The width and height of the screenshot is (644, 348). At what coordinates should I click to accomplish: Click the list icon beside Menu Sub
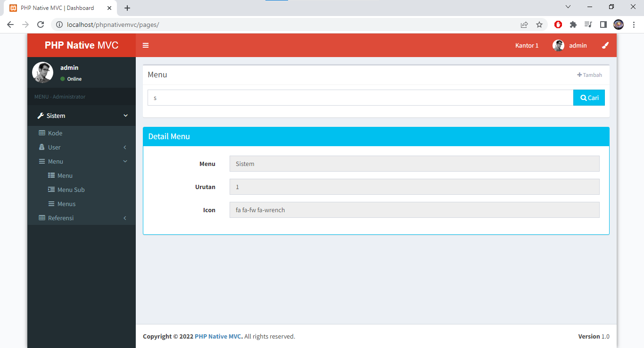50,190
